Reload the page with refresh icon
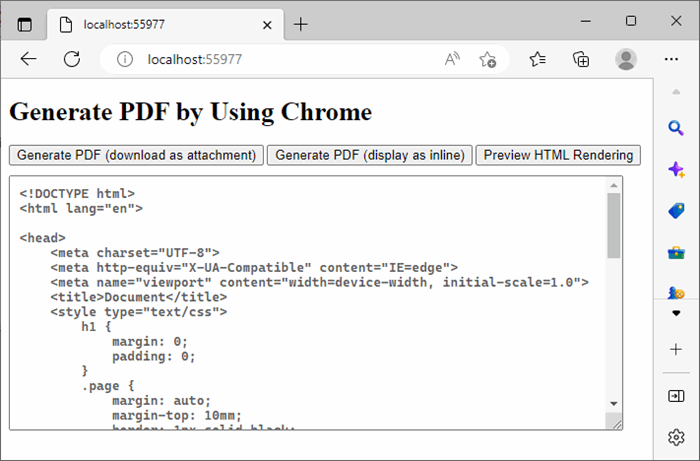This screenshot has height=461, width=700. pos(72,59)
